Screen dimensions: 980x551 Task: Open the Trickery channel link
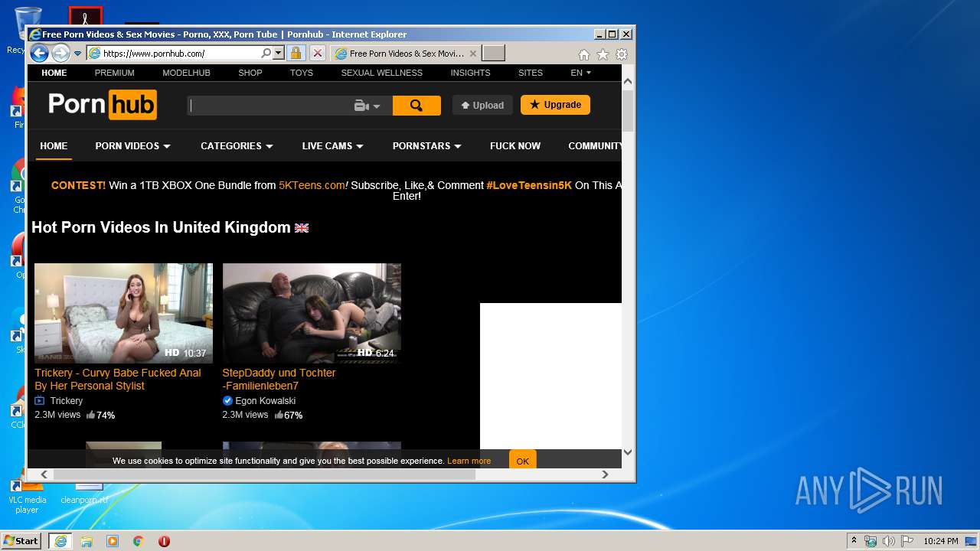67,401
